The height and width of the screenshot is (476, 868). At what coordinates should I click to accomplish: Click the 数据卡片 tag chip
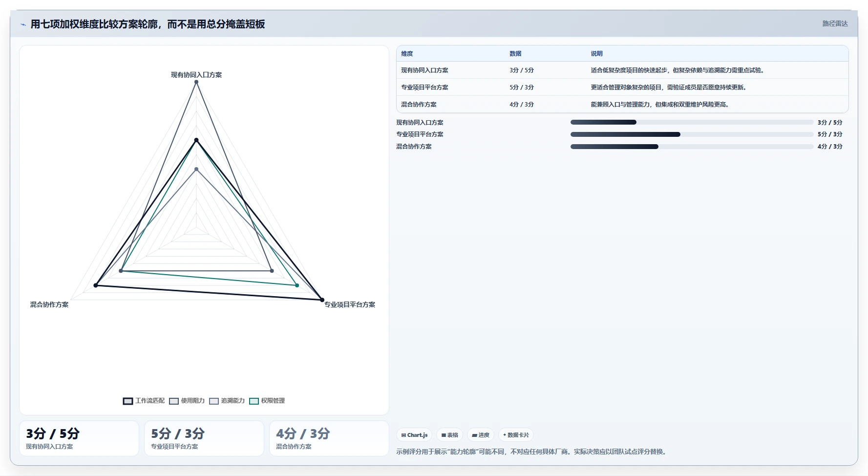point(516,435)
